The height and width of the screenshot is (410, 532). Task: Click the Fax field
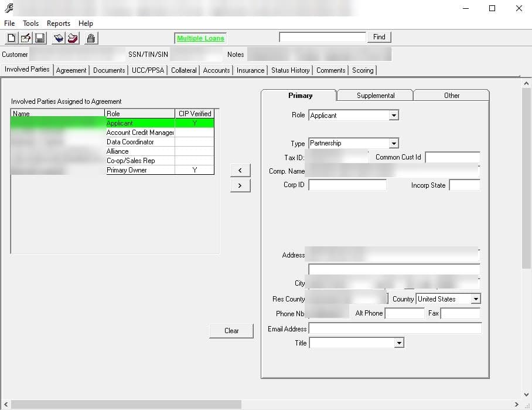(461, 313)
